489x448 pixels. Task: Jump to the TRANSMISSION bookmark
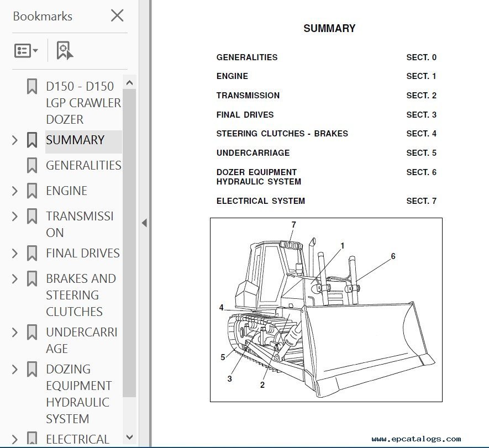(80, 224)
